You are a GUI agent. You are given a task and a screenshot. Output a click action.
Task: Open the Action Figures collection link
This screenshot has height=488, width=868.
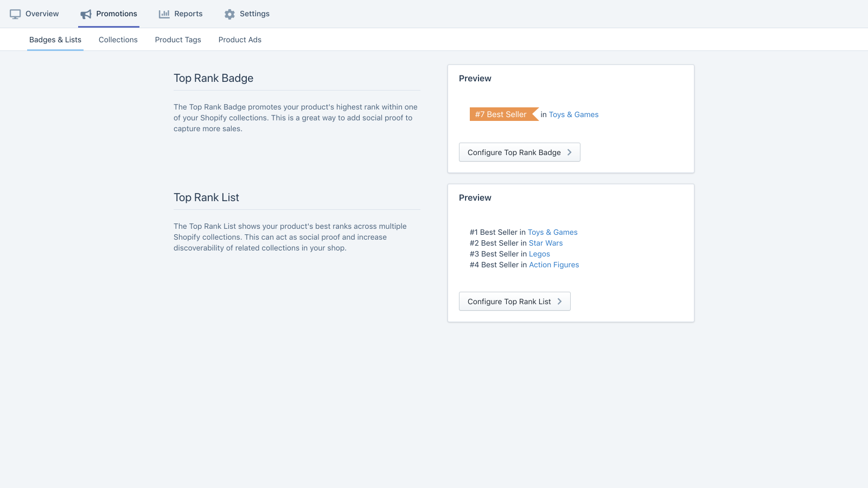[554, 265]
